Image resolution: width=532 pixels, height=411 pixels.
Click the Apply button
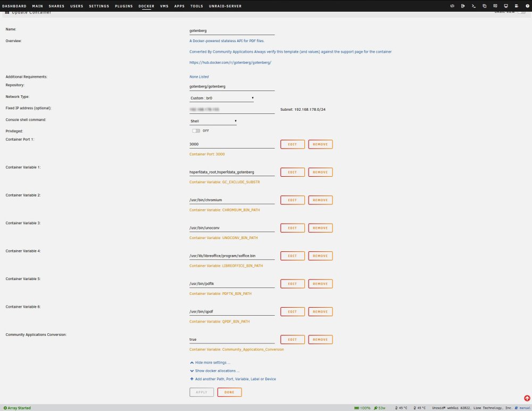202,392
